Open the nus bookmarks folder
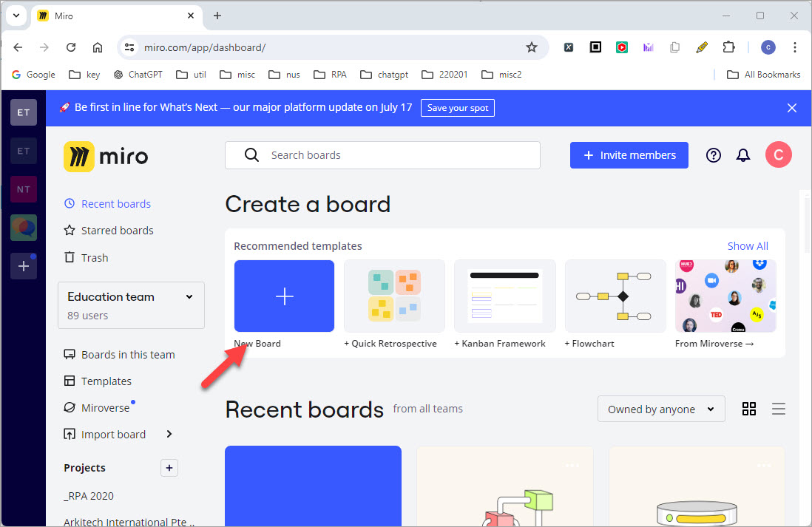 click(x=284, y=75)
